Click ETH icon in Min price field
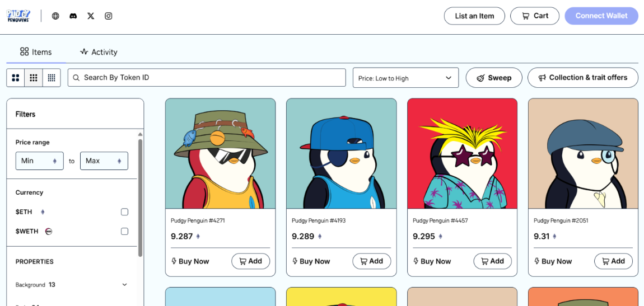Image resolution: width=644 pixels, height=306 pixels. click(55, 161)
